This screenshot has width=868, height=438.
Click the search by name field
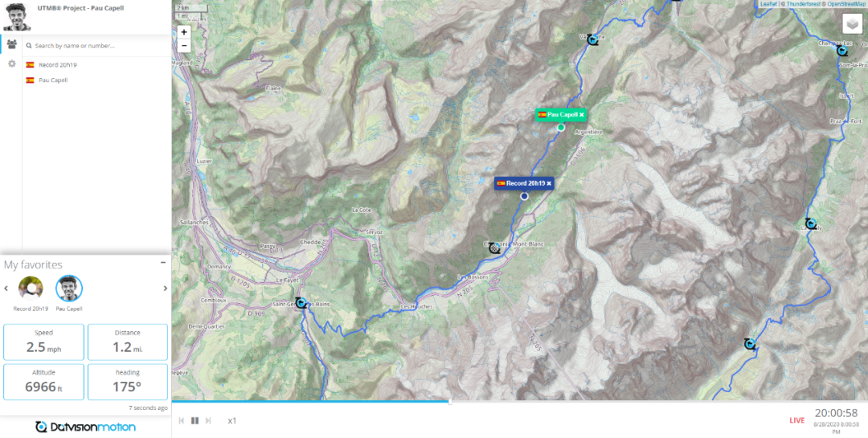point(96,46)
